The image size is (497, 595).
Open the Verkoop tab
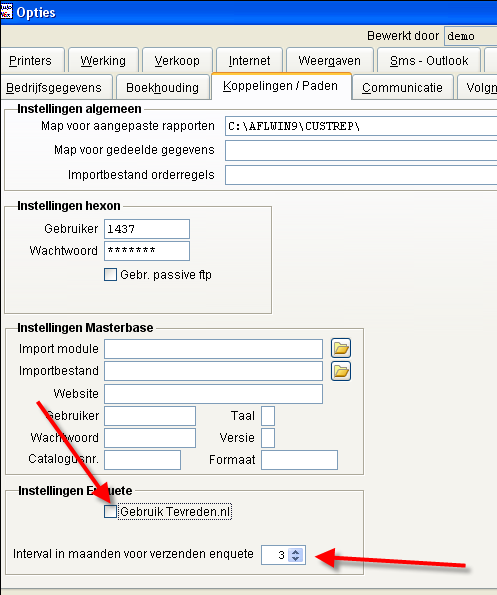pyautogui.click(x=177, y=60)
